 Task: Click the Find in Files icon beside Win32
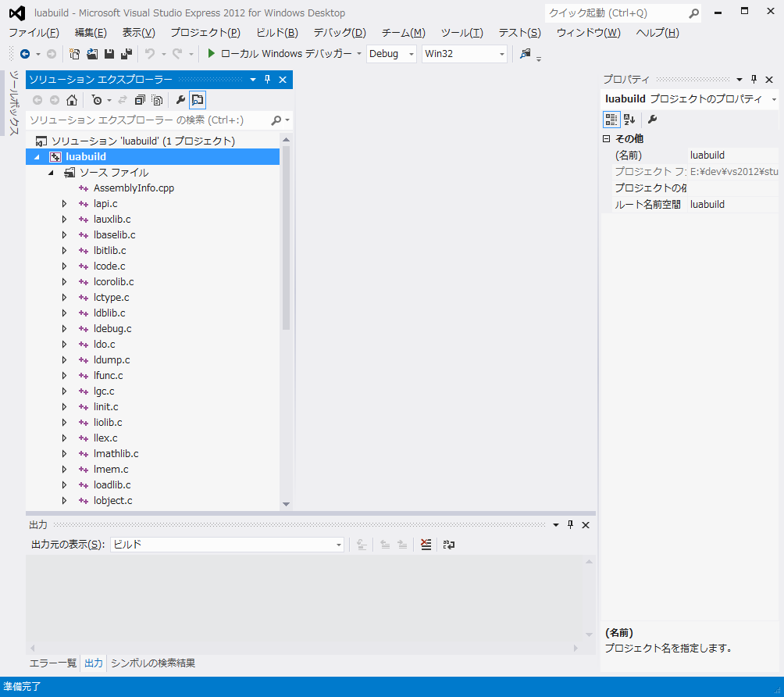tap(525, 54)
